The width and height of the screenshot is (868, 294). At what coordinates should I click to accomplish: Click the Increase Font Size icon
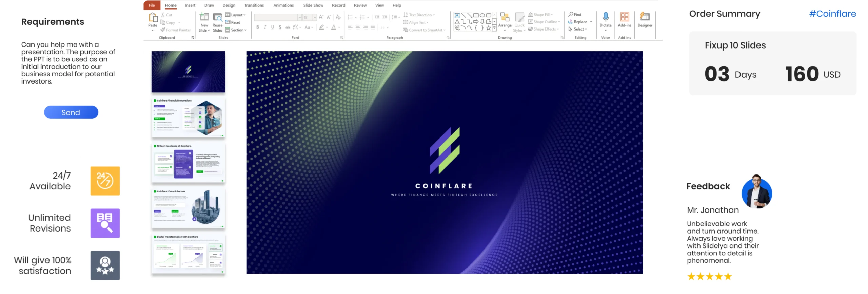coord(321,17)
